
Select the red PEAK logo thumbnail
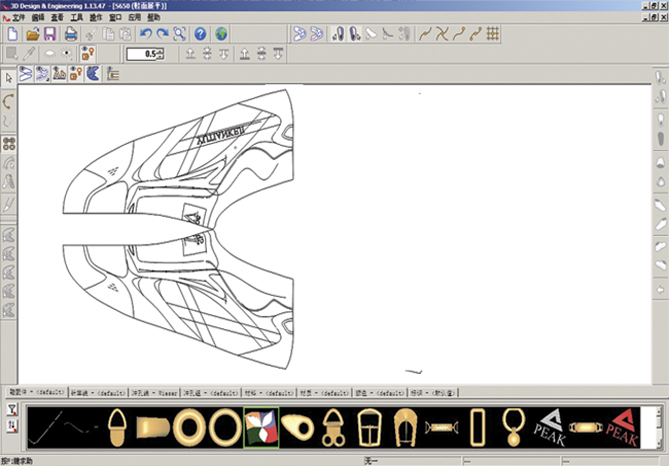click(622, 428)
